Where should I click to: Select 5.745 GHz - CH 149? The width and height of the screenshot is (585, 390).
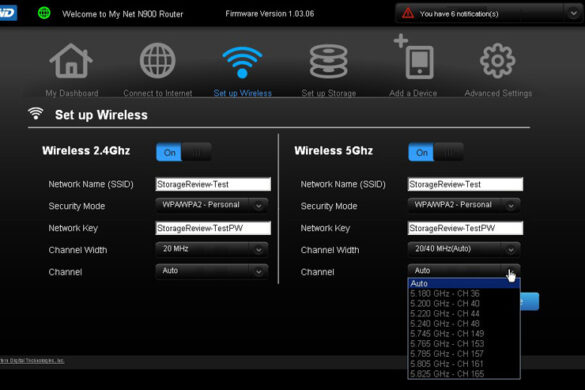[x=464, y=334]
